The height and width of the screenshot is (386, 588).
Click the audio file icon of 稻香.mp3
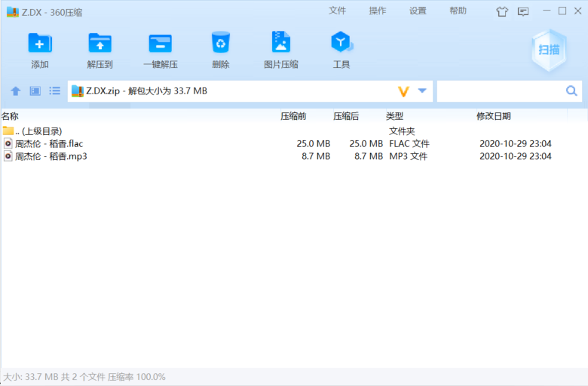8,156
